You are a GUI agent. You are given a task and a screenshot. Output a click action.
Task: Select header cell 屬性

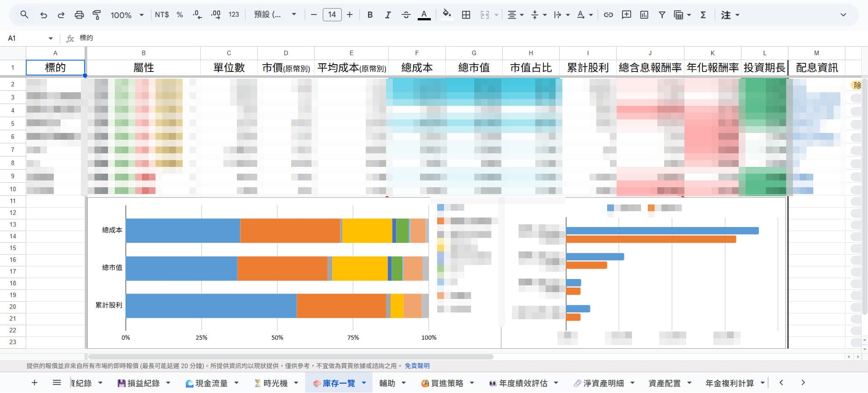[x=143, y=68]
